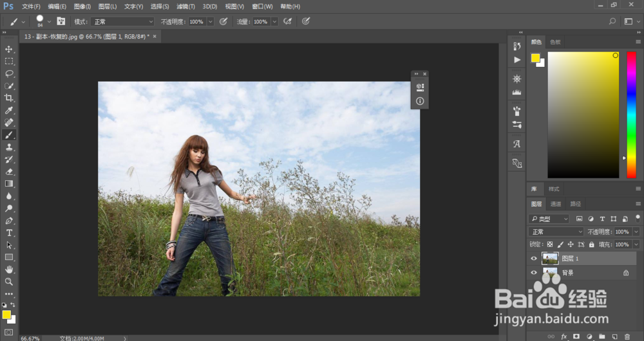This screenshot has height=341, width=644.
Task: Select the Quick Selection tool
Action: 8,86
